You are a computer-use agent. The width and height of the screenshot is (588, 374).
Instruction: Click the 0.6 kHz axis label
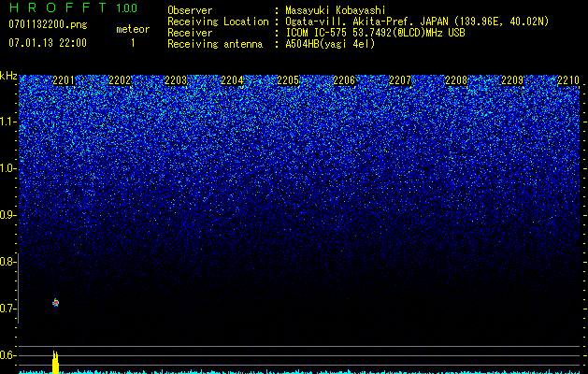(8, 355)
